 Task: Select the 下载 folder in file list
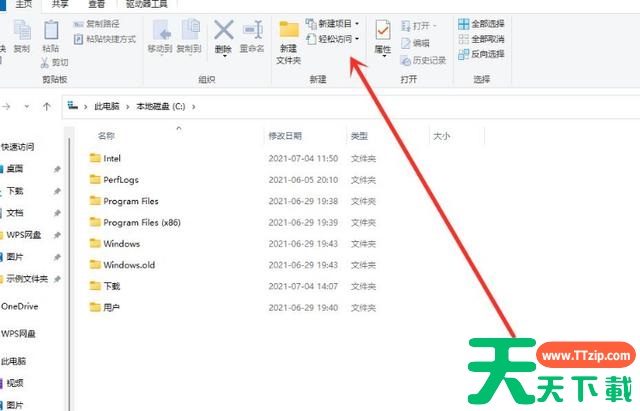(105, 286)
